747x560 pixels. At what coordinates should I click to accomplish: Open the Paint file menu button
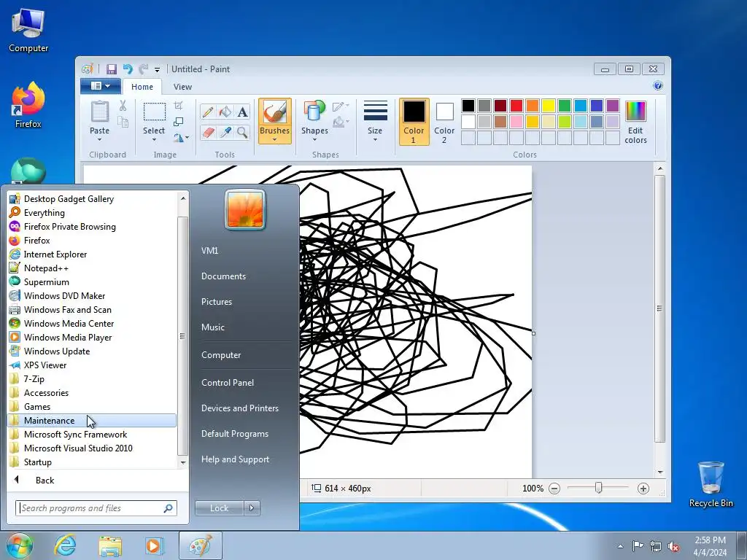(100, 86)
